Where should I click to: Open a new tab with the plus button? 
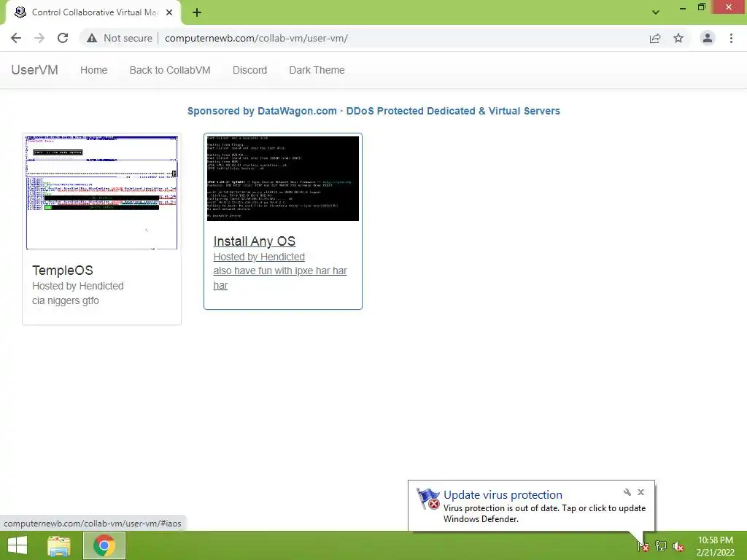click(197, 12)
